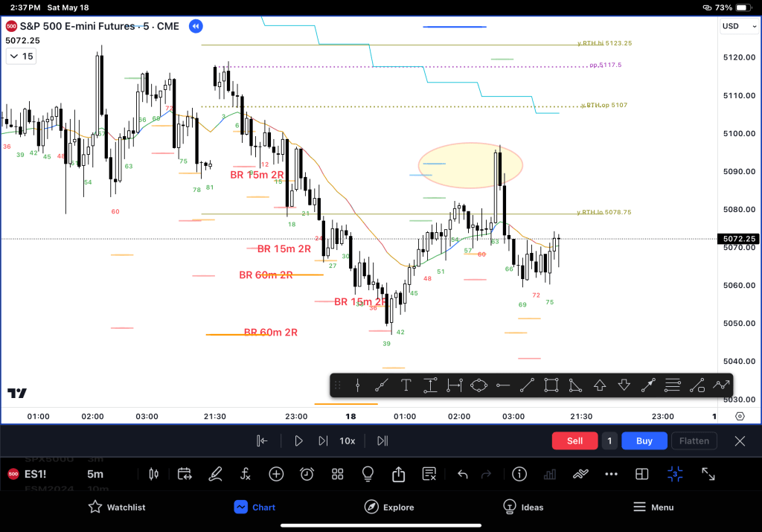The width and height of the screenshot is (762, 532).
Task: Select the text drawing tool
Action: 406,385
